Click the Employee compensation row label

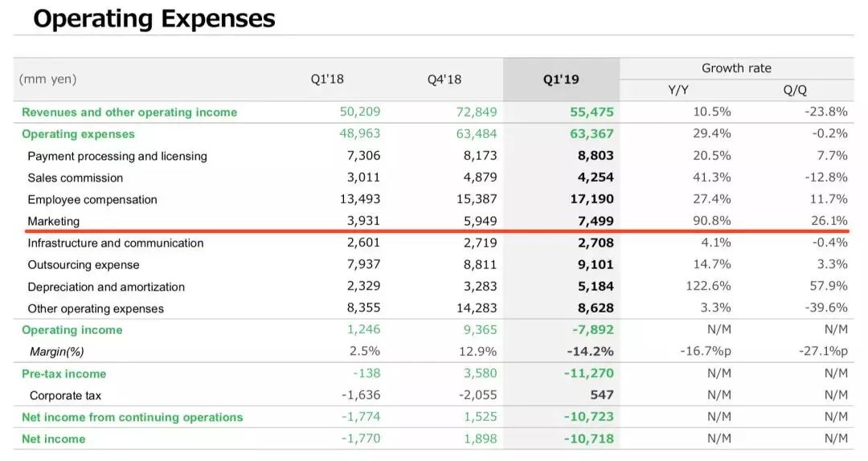pyautogui.click(x=92, y=199)
